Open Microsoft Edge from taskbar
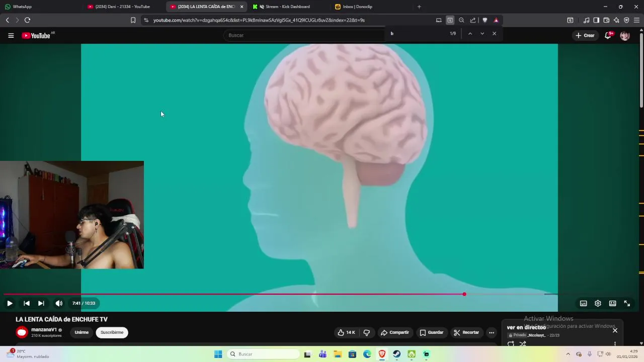Viewport: 644px width, 362px height. click(367, 354)
